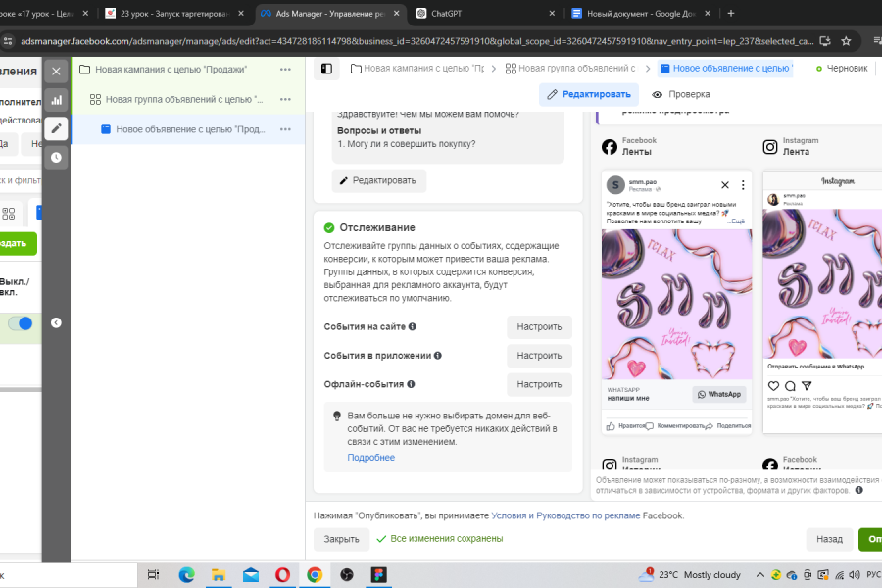Open the three-dot menu on Facebook preview
The height and width of the screenshot is (588, 882).
pos(743,185)
